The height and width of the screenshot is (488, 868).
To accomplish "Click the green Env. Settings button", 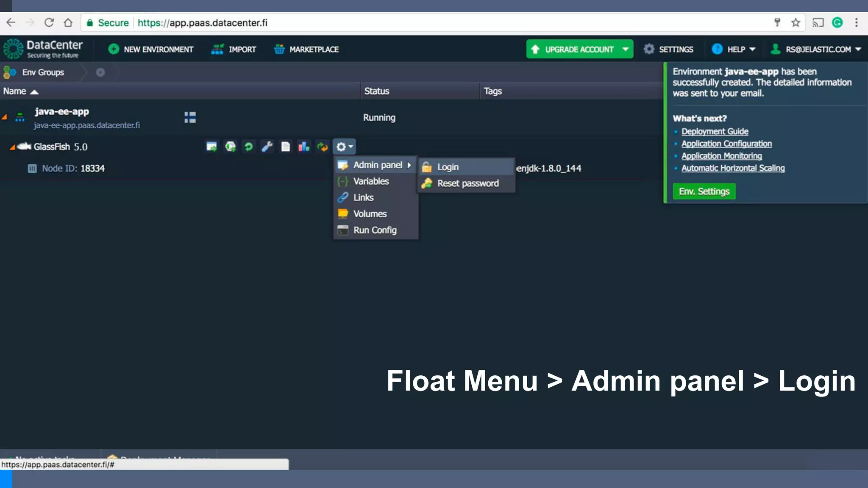I will [x=704, y=191].
